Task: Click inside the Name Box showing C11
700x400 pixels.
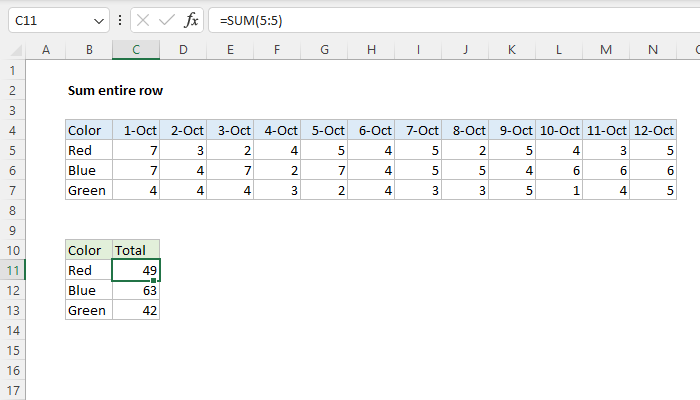Action: [50, 21]
